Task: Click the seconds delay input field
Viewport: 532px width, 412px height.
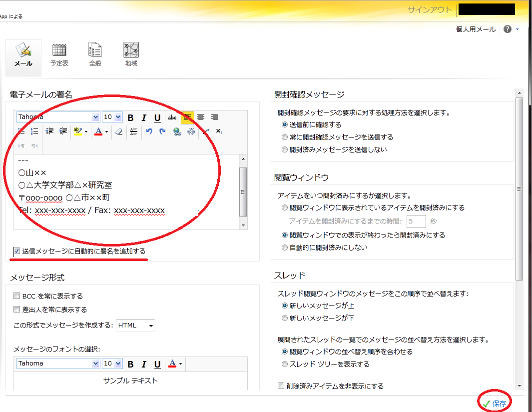Action: [416, 221]
